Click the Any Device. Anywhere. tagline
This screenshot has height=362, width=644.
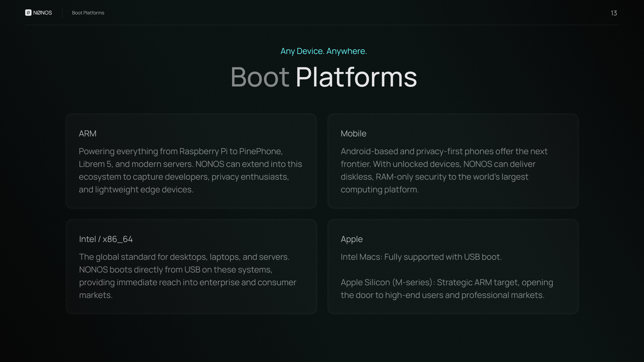(323, 51)
